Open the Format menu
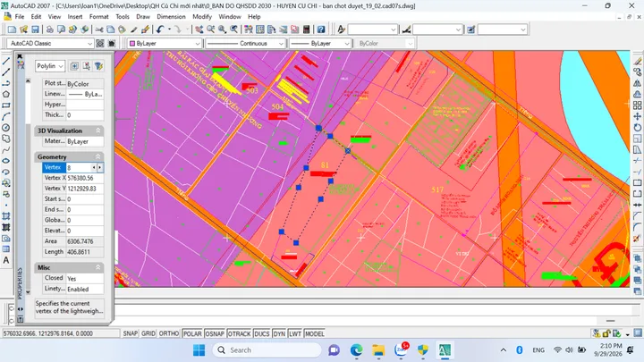The height and width of the screenshot is (362, 644). 99,17
